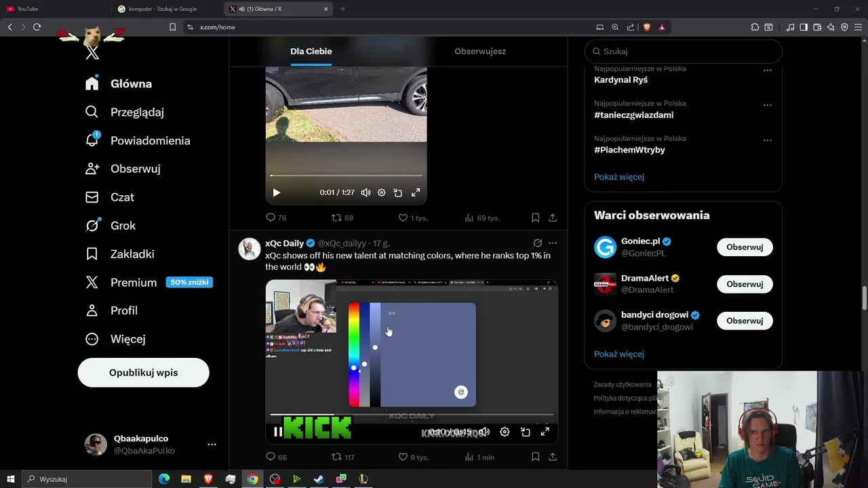The height and width of the screenshot is (488, 868).
Task: Open Więcej circle-dots icon
Action: click(92, 339)
